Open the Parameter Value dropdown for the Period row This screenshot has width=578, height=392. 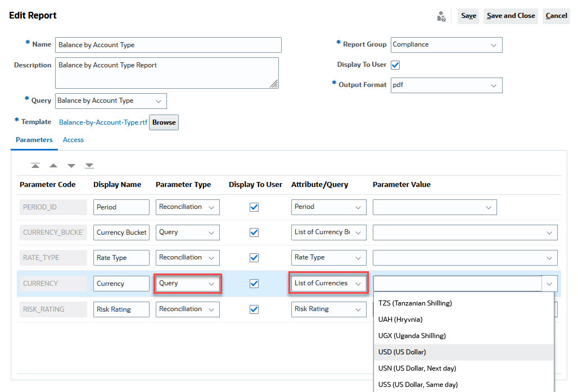point(435,207)
